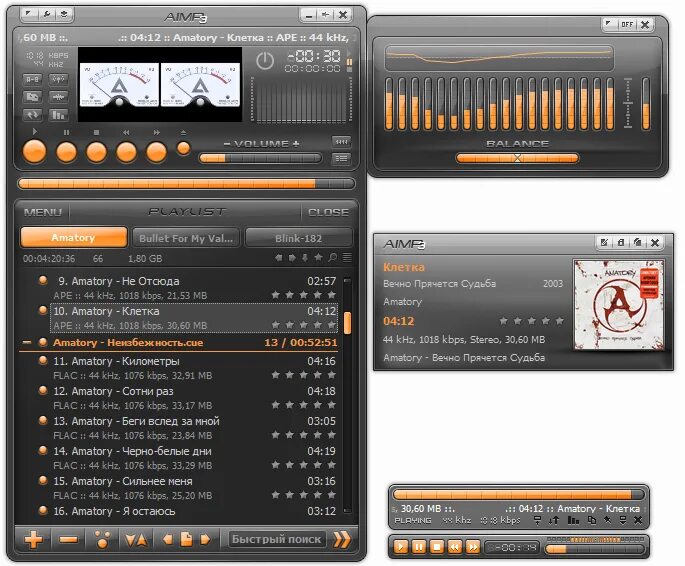The image size is (685, 566).
Task: Open the playlist list-lines menu icon
Action: click(x=347, y=258)
